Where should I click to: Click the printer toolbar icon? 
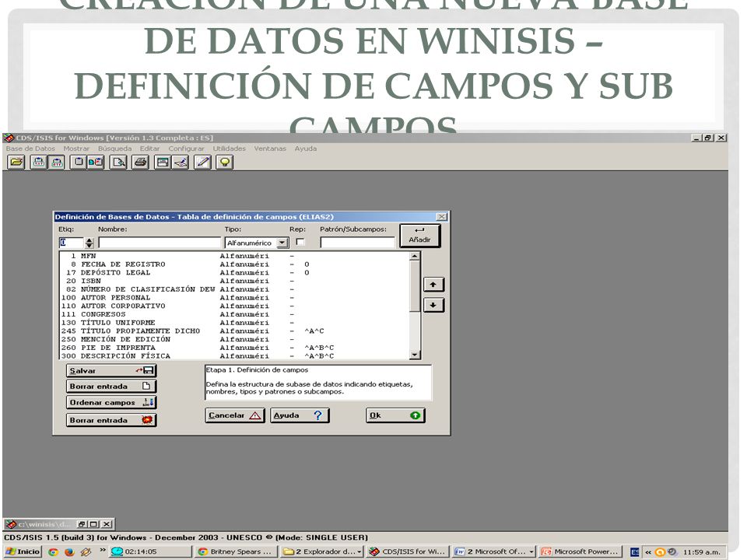[x=141, y=163]
